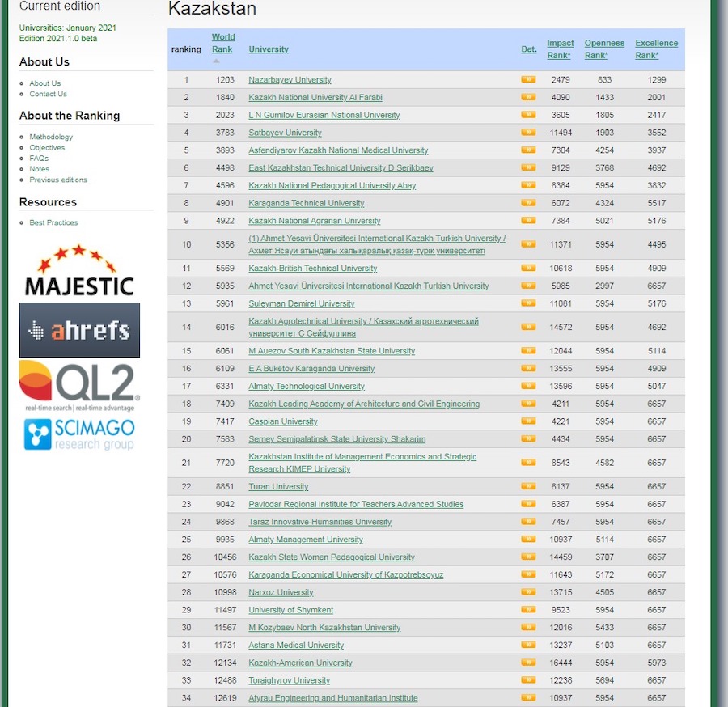
Task: Click the Majestic sponsor logo
Action: (78, 271)
